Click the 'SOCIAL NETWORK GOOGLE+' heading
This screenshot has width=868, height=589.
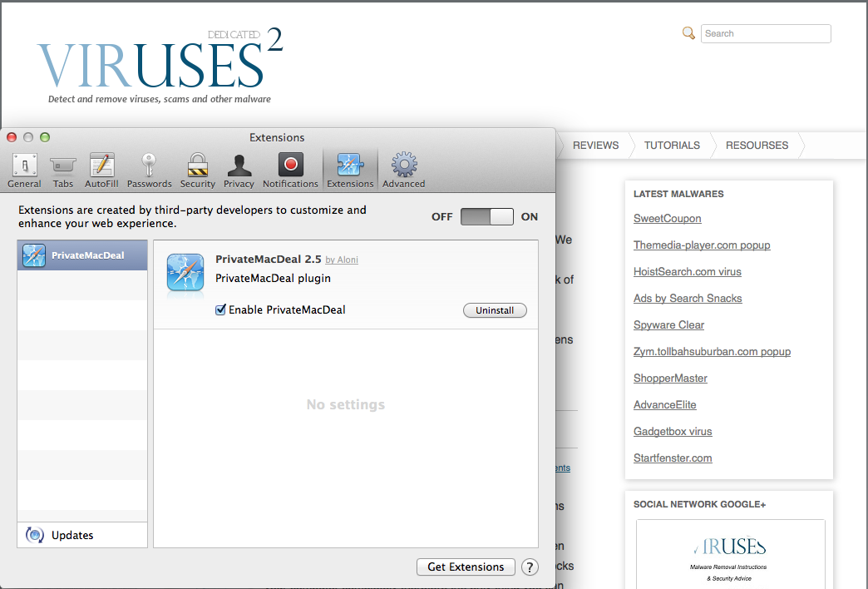[x=700, y=504]
